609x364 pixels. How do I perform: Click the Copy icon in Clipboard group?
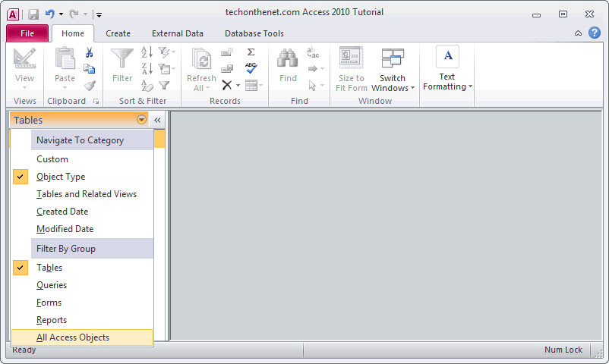tap(90, 69)
